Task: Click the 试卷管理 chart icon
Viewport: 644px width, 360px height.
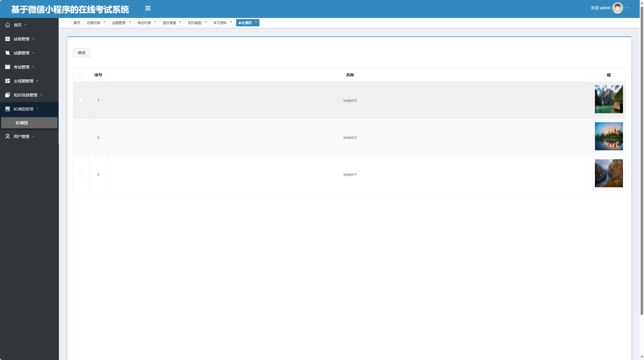Action: tap(8, 39)
